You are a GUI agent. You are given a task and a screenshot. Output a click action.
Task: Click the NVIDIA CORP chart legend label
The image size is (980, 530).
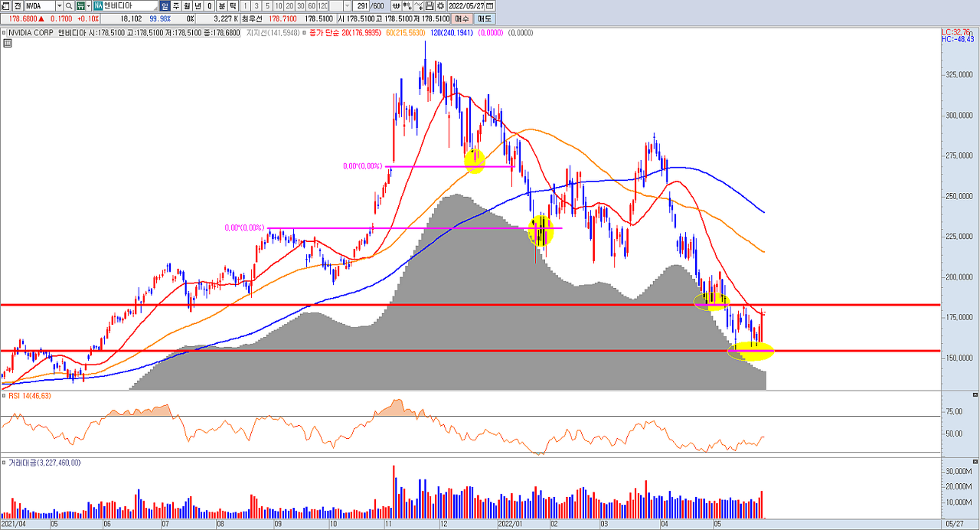tap(31, 33)
